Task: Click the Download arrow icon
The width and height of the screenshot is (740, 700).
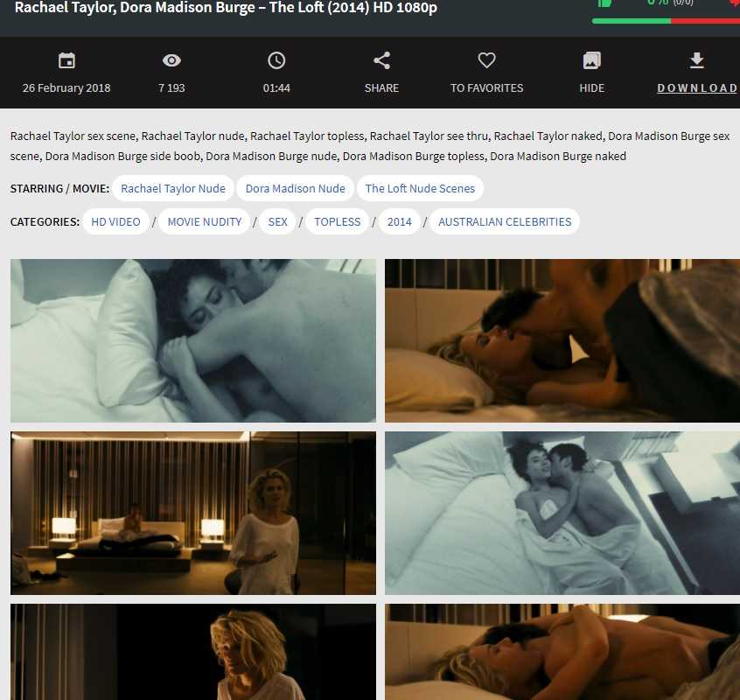Action: pos(696,60)
